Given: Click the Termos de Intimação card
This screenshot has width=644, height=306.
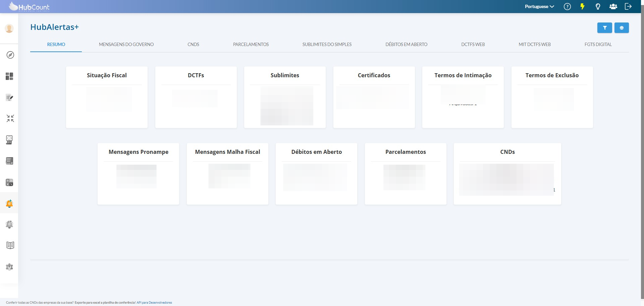Looking at the screenshot, I should click(x=463, y=97).
